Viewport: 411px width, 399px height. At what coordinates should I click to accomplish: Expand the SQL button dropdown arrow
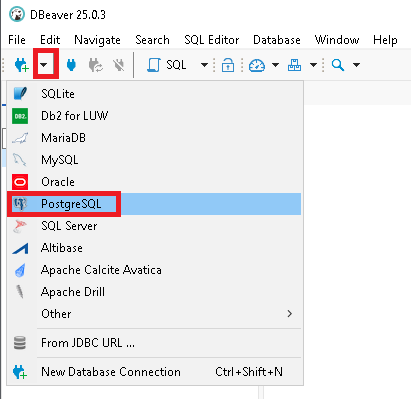[x=204, y=65]
